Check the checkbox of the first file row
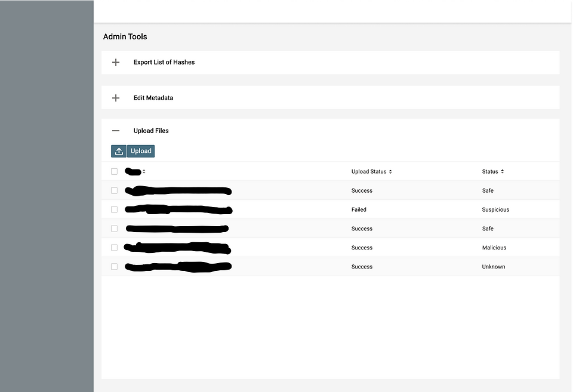This screenshot has width=573, height=392. pyautogui.click(x=114, y=190)
